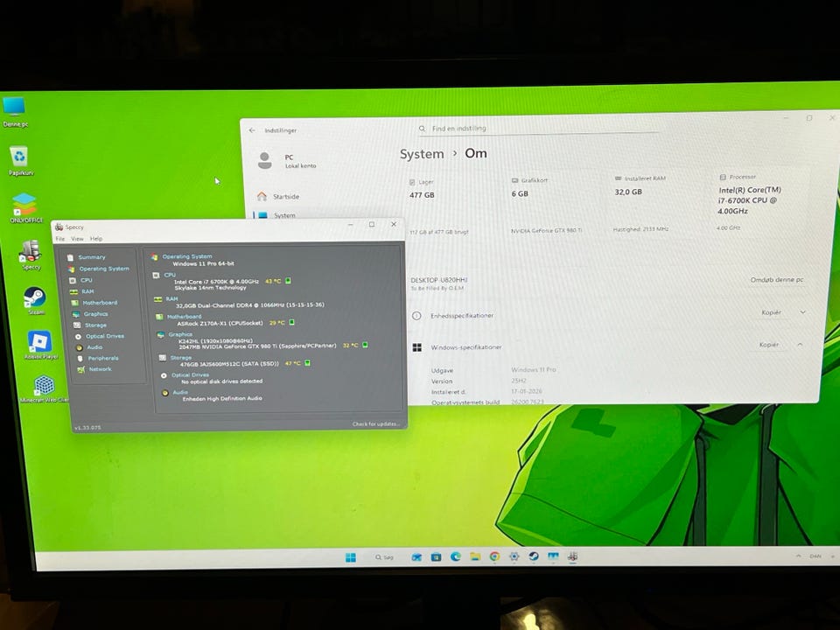Click Omdøb denne pc button
Image resolution: width=840 pixels, height=630 pixels.
pyautogui.click(x=777, y=280)
